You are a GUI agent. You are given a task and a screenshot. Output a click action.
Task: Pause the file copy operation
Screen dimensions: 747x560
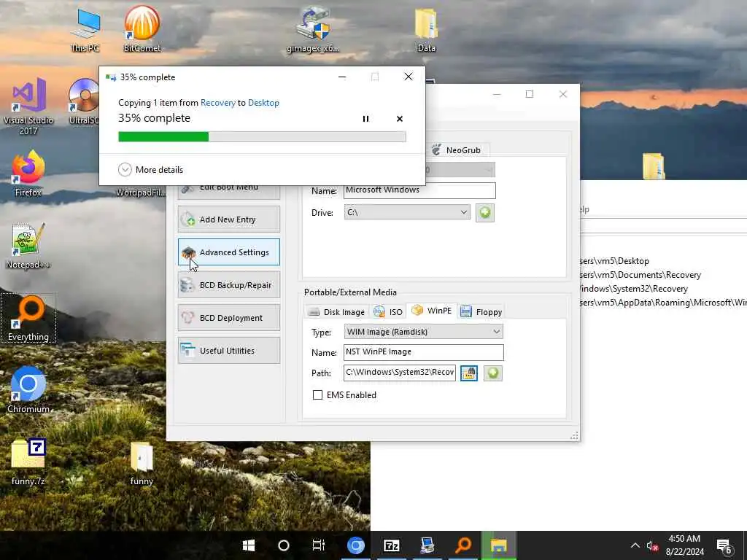(365, 119)
